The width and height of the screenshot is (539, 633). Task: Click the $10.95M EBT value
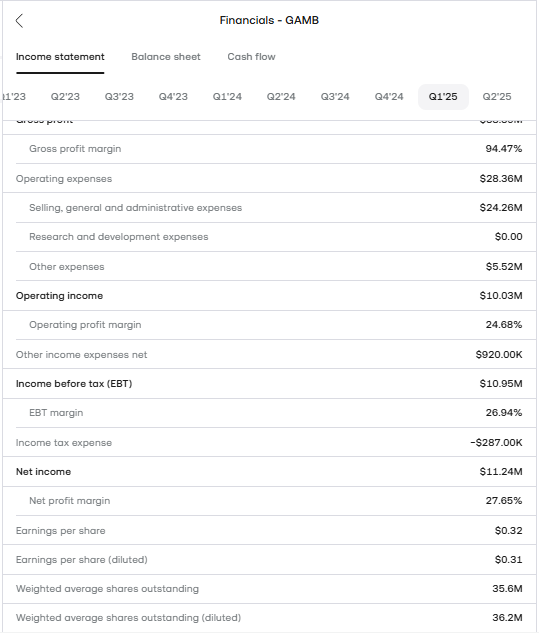click(501, 384)
